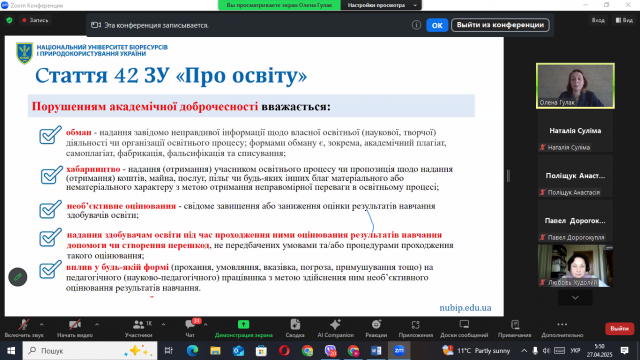Open the More options ellipsis menu
This screenshot has width=640, height=360.
pos(562,325)
